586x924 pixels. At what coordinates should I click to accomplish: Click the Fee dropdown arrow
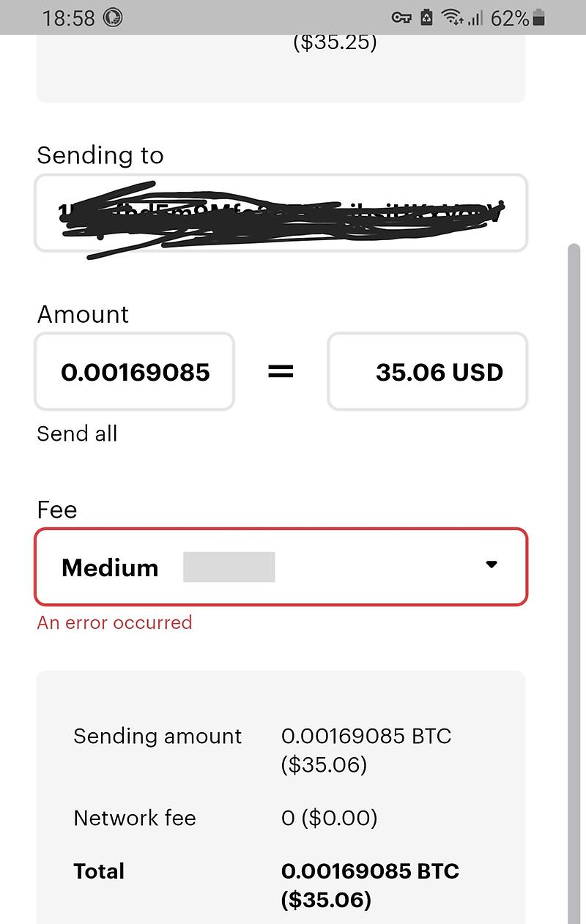pyautogui.click(x=492, y=565)
